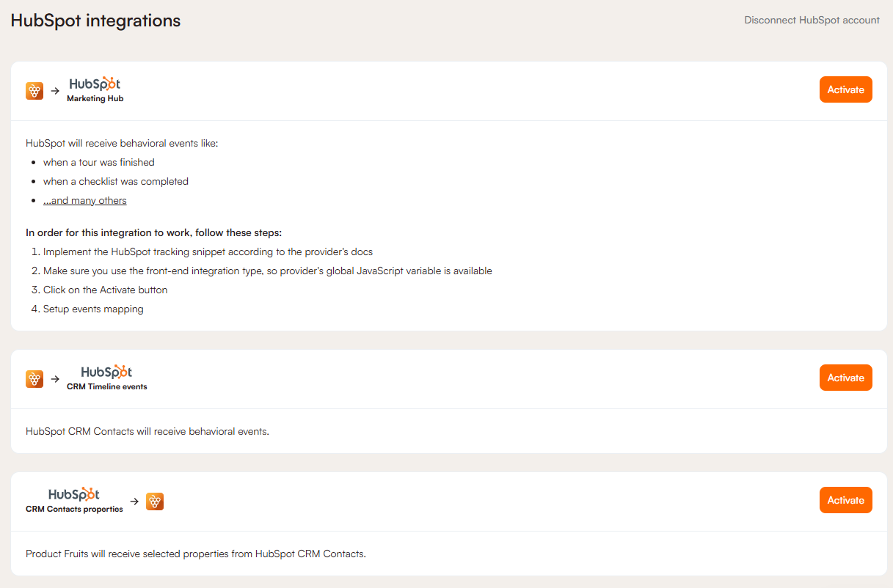Click the HubSpot integrations page heading
The image size is (893, 588).
[x=95, y=21]
